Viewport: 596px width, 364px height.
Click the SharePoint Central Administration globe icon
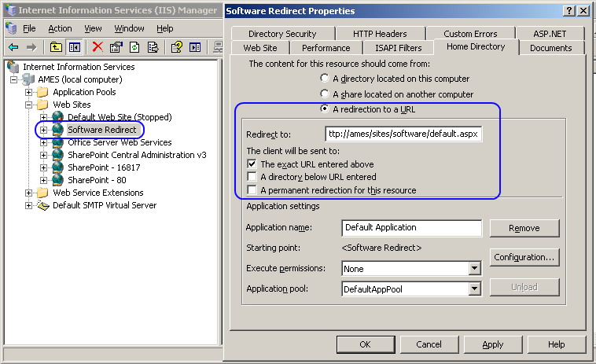[x=57, y=155]
